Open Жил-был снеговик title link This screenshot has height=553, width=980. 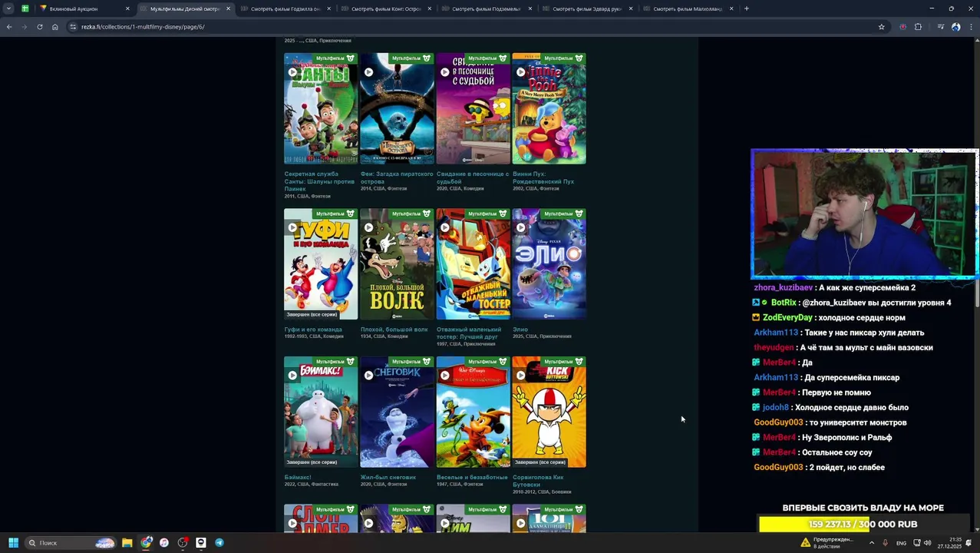coord(388,477)
